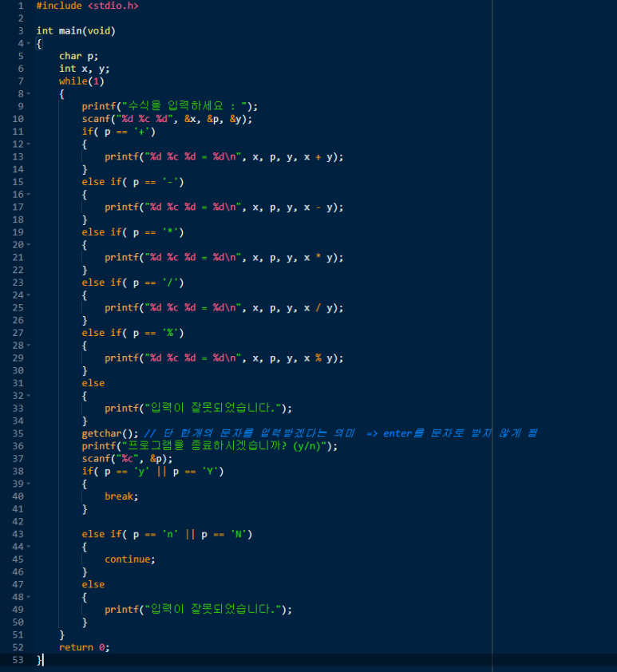Screen dimensions: 617x672
Task: Click the else if( p == '*') condition
Action: click(x=132, y=232)
